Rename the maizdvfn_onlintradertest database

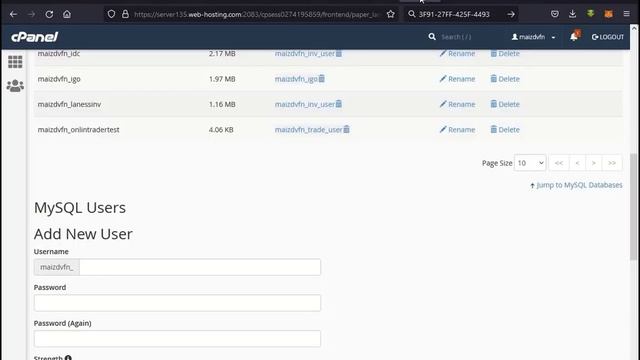click(x=457, y=129)
